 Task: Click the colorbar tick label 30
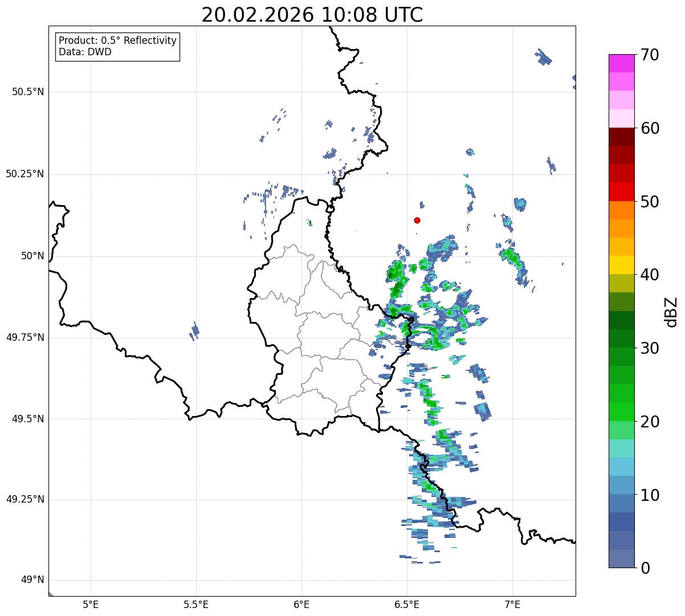pyautogui.click(x=650, y=348)
